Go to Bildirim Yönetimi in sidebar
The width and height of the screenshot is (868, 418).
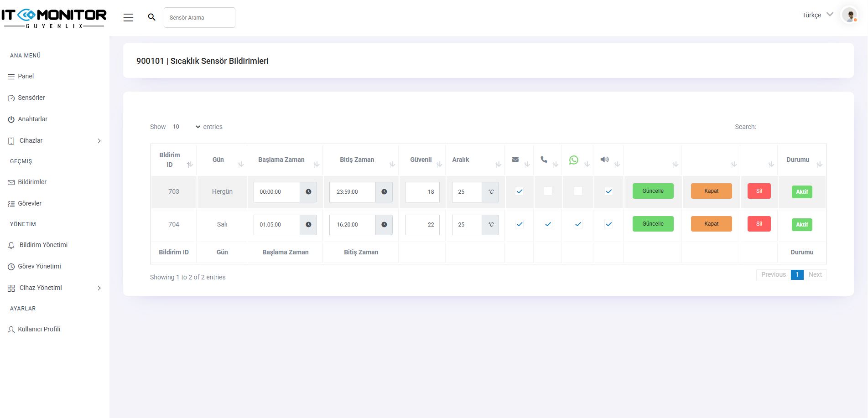click(43, 245)
